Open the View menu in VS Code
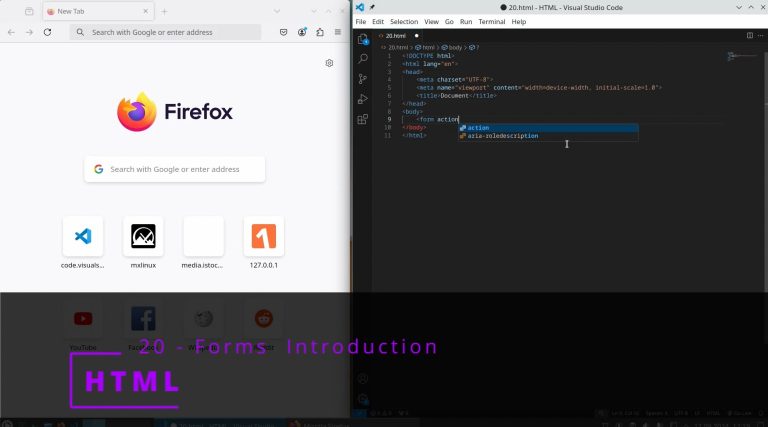 [x=431, y=22]
